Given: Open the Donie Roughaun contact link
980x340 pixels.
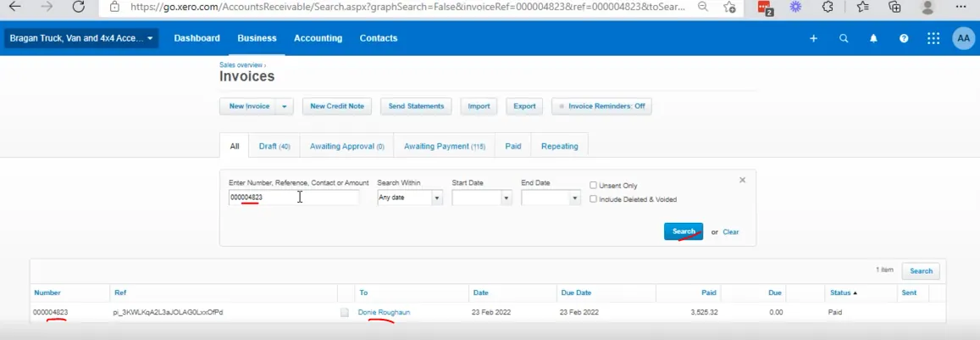Looking at the screenshot, I should point(384,312).
